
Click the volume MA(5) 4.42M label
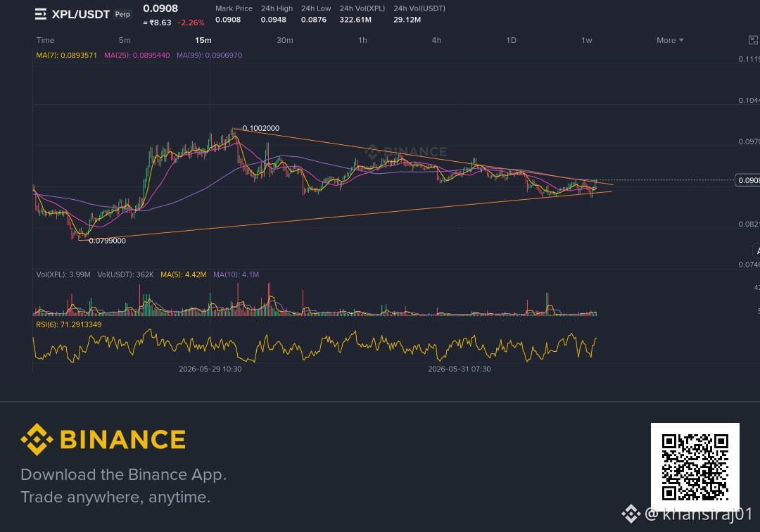183,274
